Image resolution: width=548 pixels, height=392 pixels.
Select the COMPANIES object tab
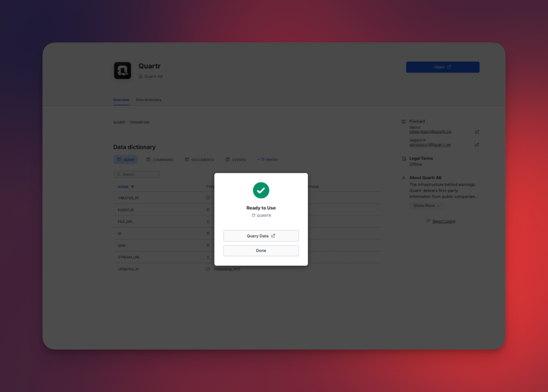click(160, 159)
